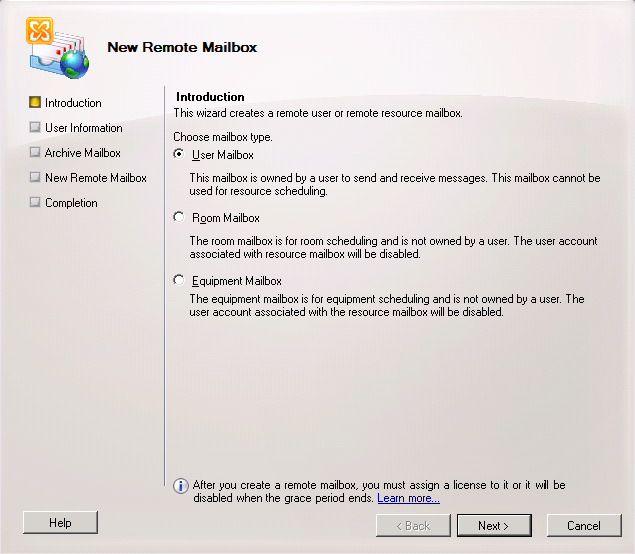The width and height of the screenshot is (635, 554).
Task: Click the blue information icon near license note
Action: coord(181,486)
